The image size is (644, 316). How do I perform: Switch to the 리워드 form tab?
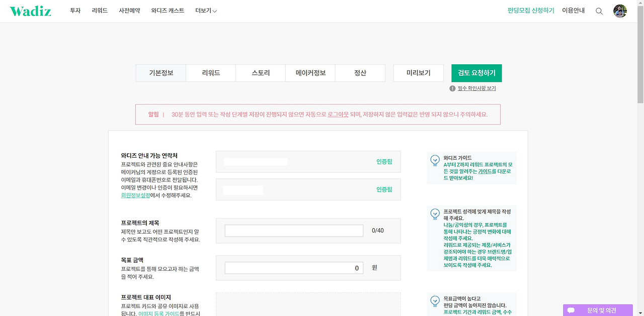click(211, 73)
